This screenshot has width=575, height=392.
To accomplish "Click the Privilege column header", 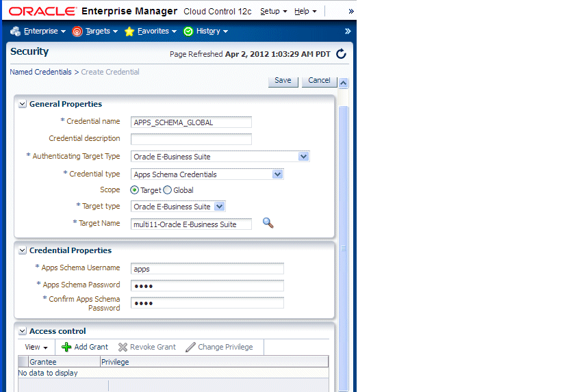I will point(214,362).
